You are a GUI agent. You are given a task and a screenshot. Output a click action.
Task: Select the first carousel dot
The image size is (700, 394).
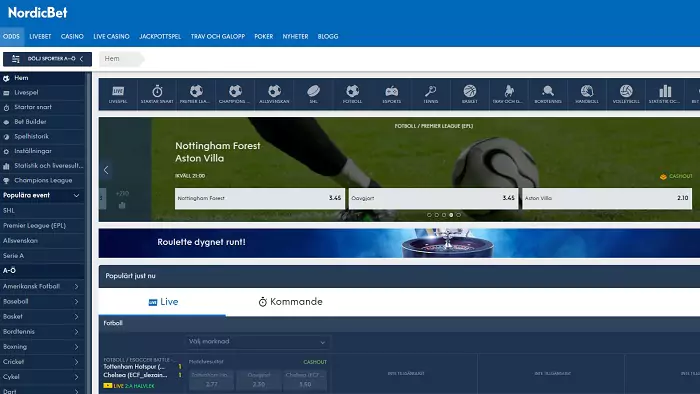(x=429, y=215)
